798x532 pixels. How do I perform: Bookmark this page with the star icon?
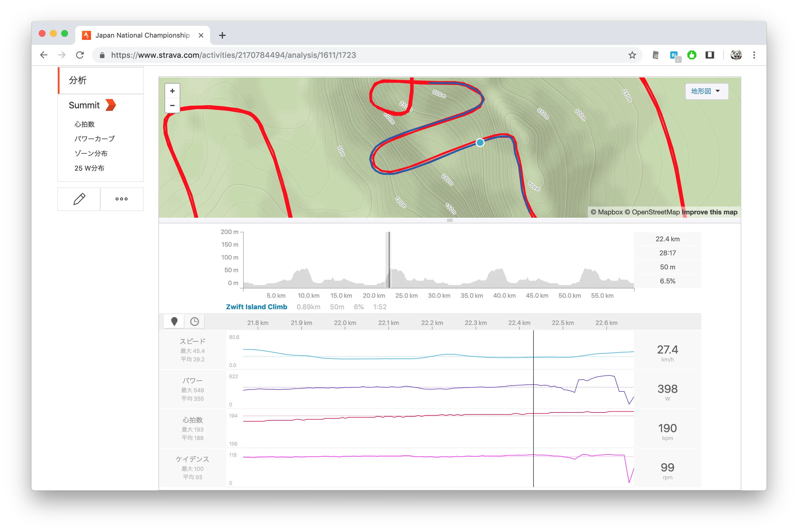[x=632, y=55]
